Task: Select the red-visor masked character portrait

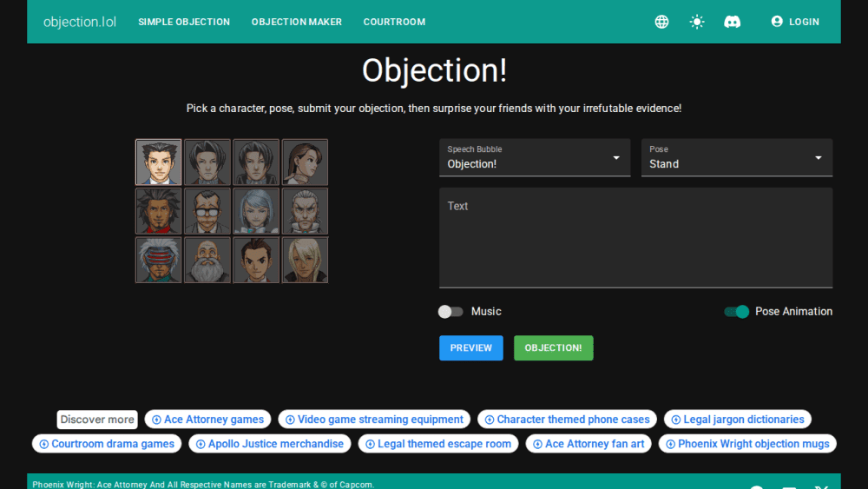Action: point(158,260)
